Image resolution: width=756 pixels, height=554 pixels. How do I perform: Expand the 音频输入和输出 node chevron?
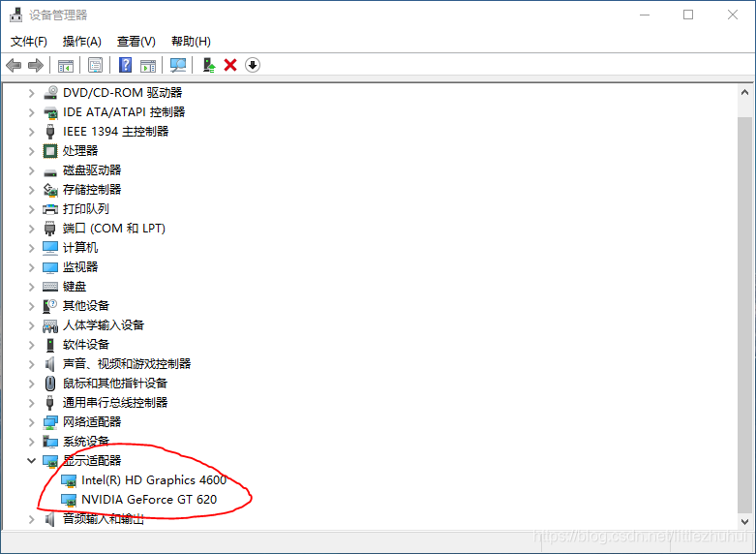[31, 519]
